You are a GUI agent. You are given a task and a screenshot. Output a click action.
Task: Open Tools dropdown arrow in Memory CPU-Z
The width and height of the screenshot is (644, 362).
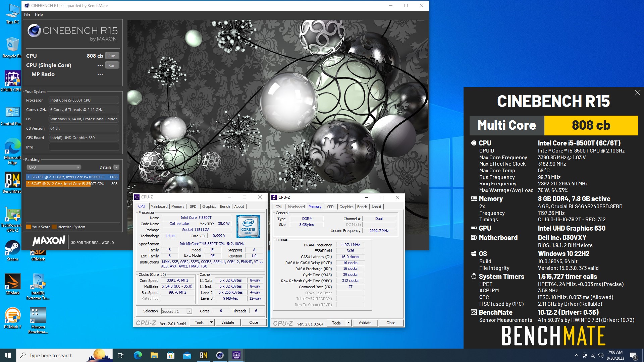348,323
